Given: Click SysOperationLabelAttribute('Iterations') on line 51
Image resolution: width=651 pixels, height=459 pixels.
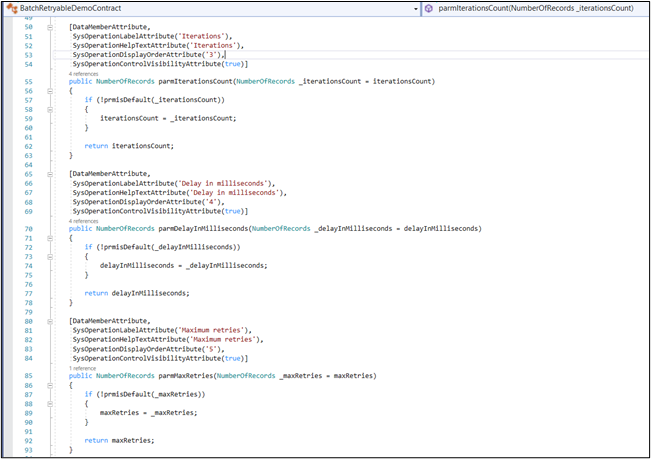Looking at the screenshot, I should [x=151, y=36].
